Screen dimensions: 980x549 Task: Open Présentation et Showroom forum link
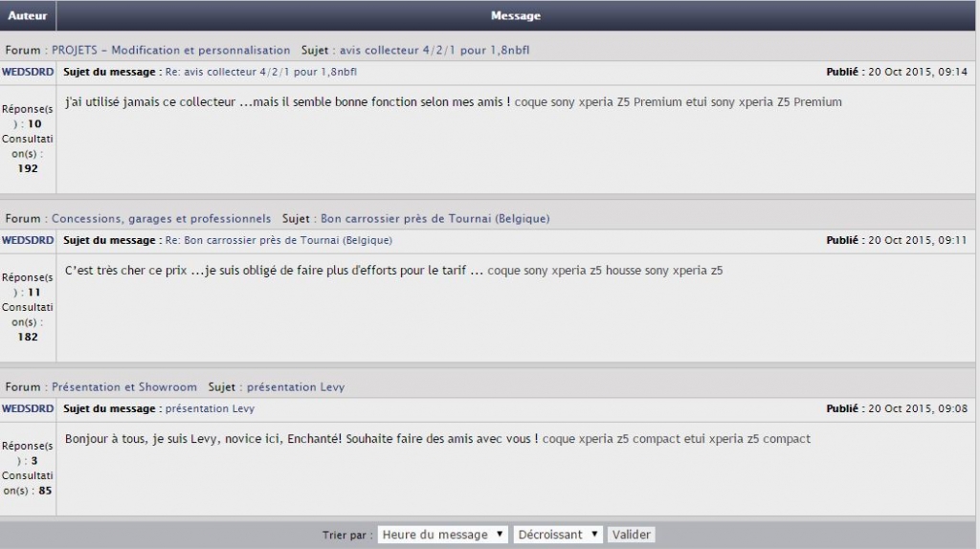(x=124, y=387)
